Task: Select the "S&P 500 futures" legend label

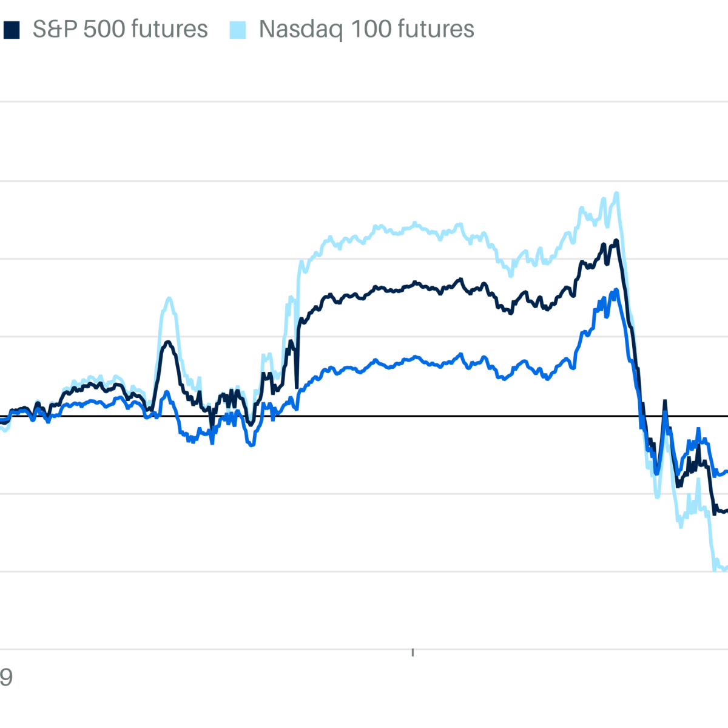Action: coord(120,29)
